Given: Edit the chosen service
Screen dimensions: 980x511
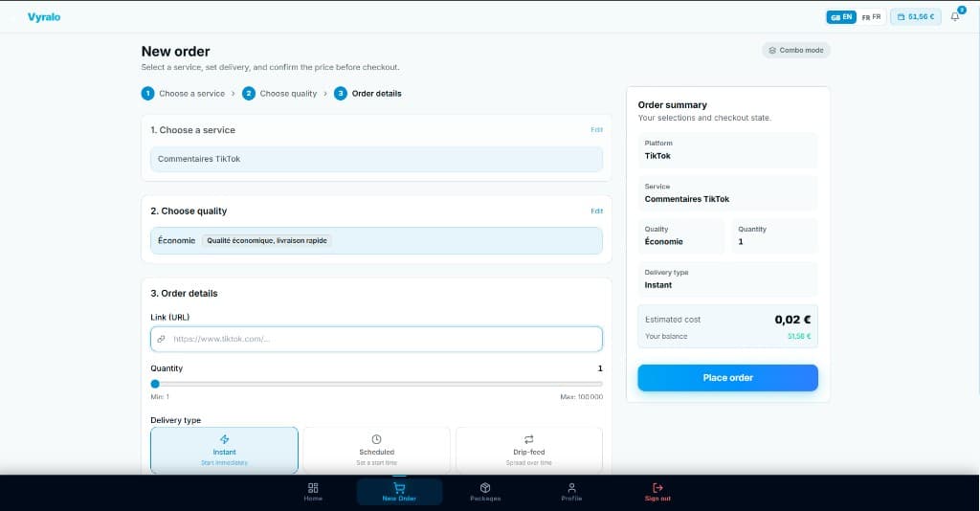Looking at the screenshot, I should (x=596, y=130).
